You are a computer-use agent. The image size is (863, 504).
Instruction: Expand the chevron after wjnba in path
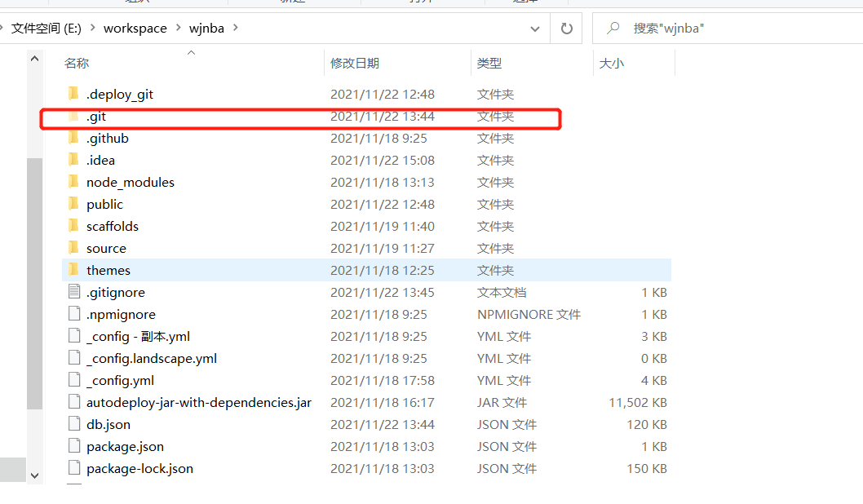point(236,29)
